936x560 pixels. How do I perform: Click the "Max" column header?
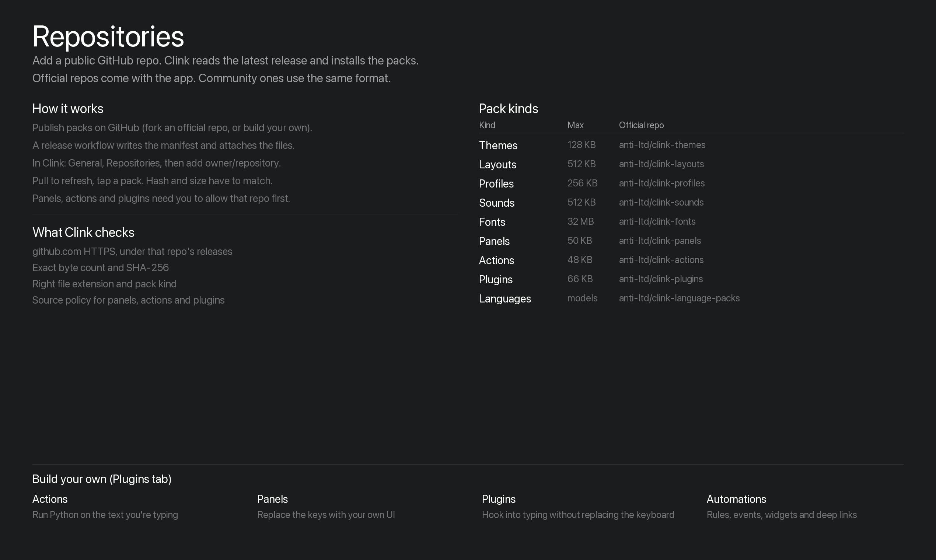(576, 125)
